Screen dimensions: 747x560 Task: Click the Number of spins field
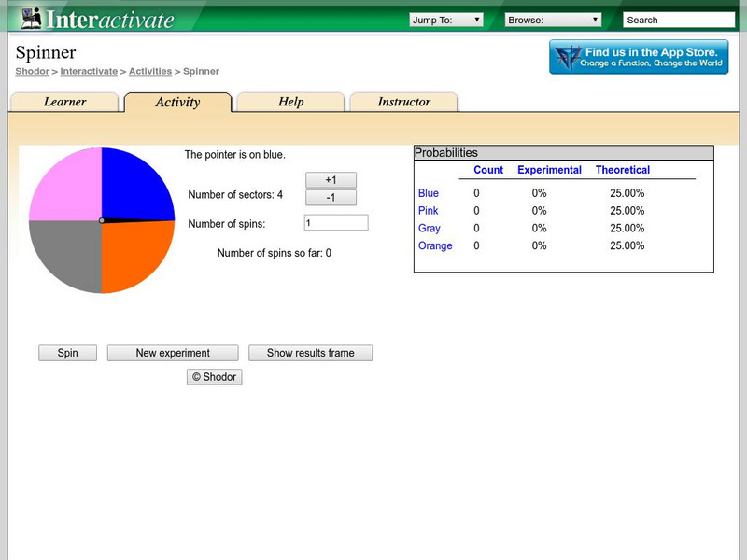(x=336, y=223)
